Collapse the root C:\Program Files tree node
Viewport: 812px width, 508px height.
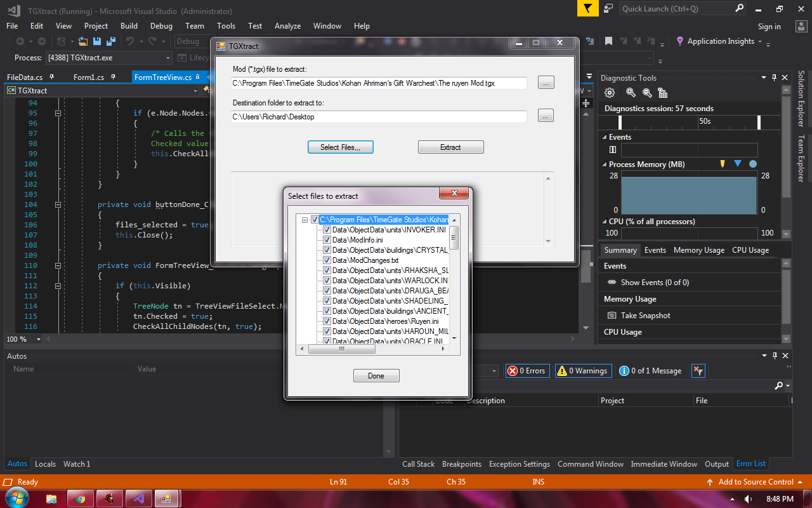click(305, 220)
